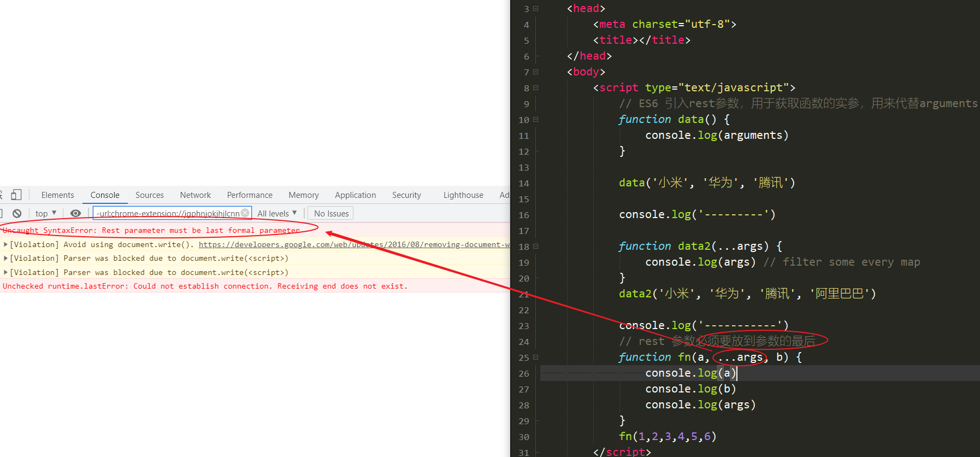Click the closing </script> tag line
Viewport: 980px width, 457px height.
pyautogui.click(x=622, y=452)
